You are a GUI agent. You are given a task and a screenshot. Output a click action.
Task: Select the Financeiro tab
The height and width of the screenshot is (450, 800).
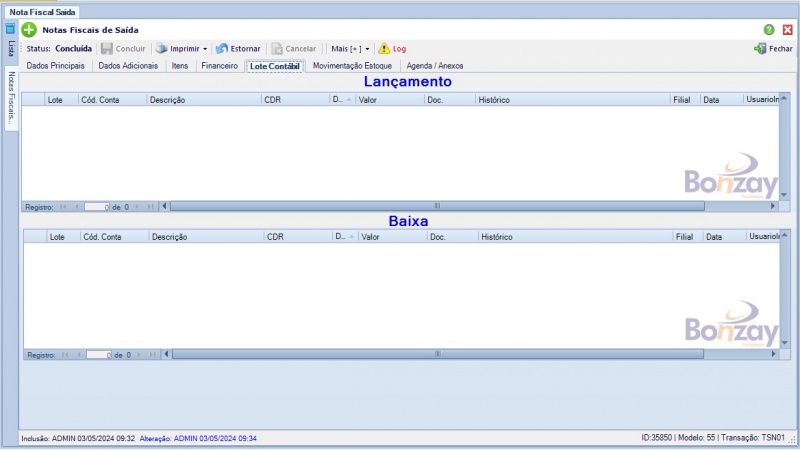click(219, 66)
